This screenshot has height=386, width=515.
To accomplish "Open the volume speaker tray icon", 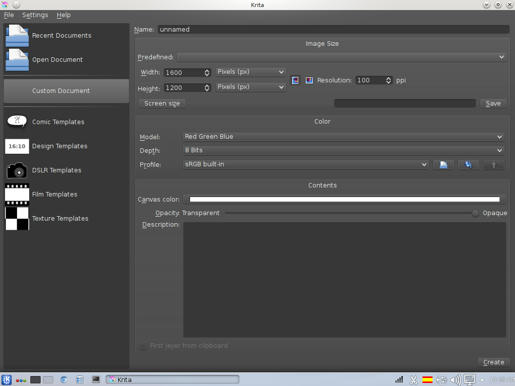I will coord(455,380).
